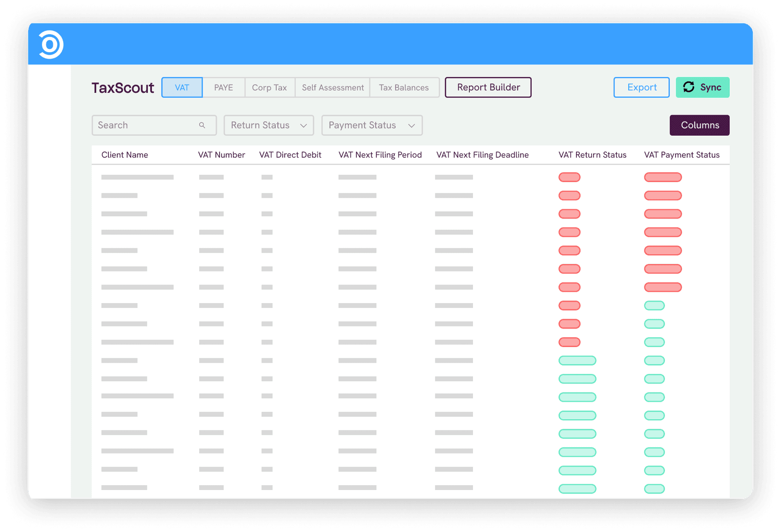
Task: Sort by Client Name column header
Action: 124,155
